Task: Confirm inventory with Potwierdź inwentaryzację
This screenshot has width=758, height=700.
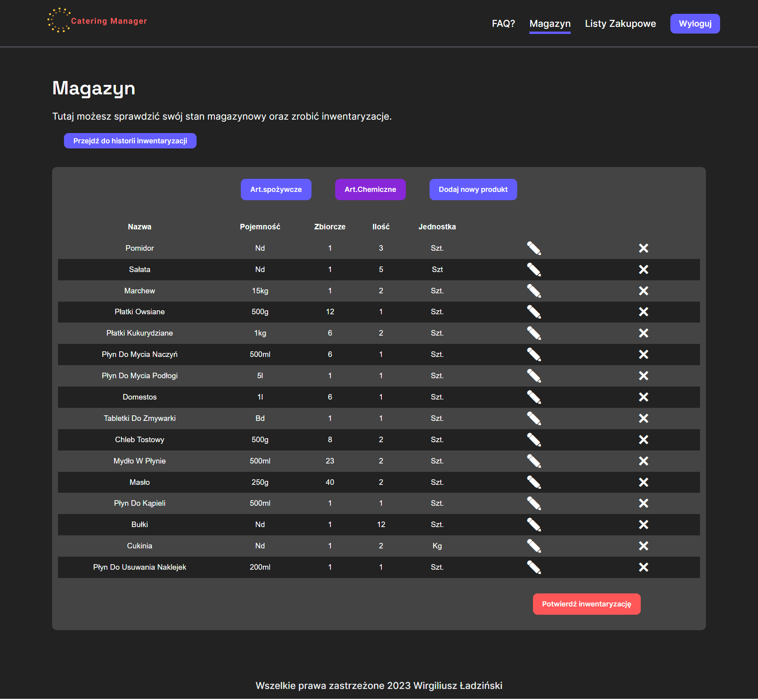Action: (x=586, y=604)
